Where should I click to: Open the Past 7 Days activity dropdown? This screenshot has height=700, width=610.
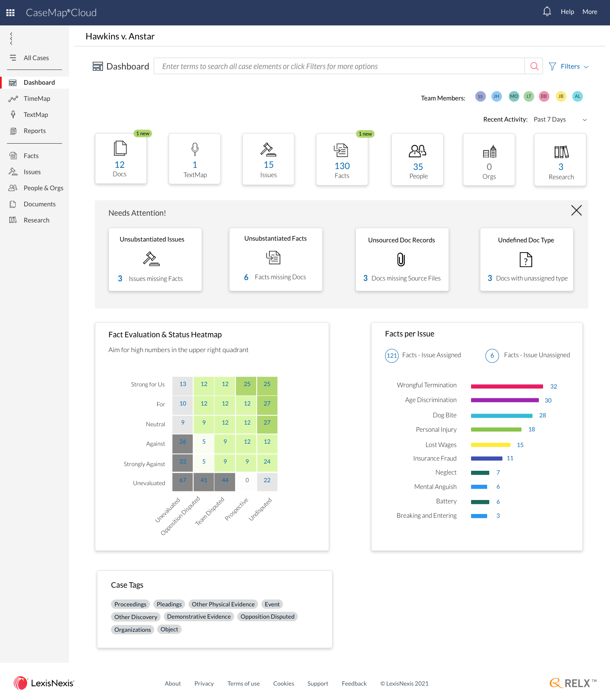click(x=560, y=119)
